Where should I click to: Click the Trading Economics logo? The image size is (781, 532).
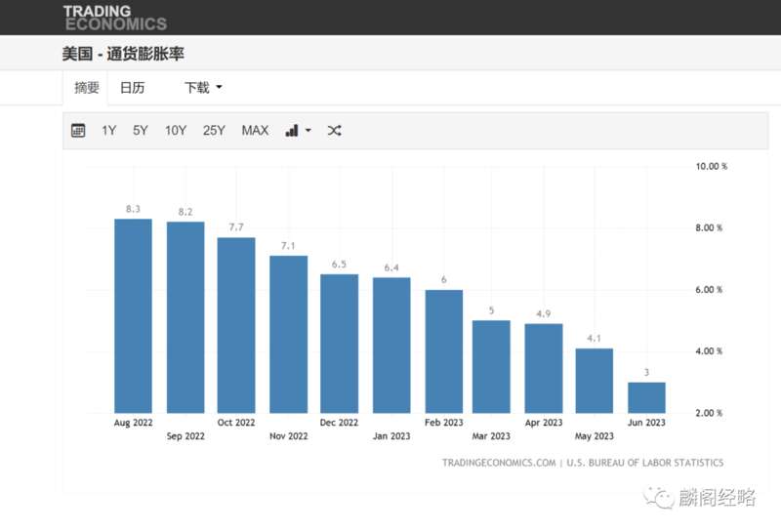pos(115,18)
